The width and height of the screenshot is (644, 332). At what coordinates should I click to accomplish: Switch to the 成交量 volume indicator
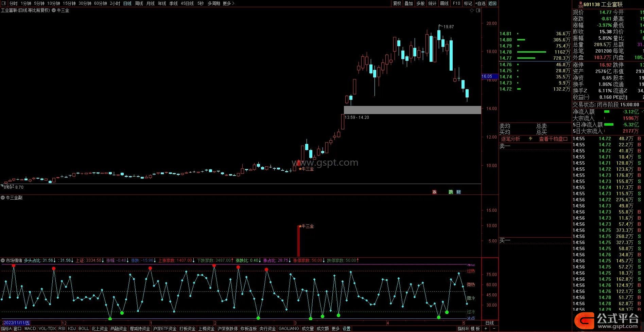[308, 329]
